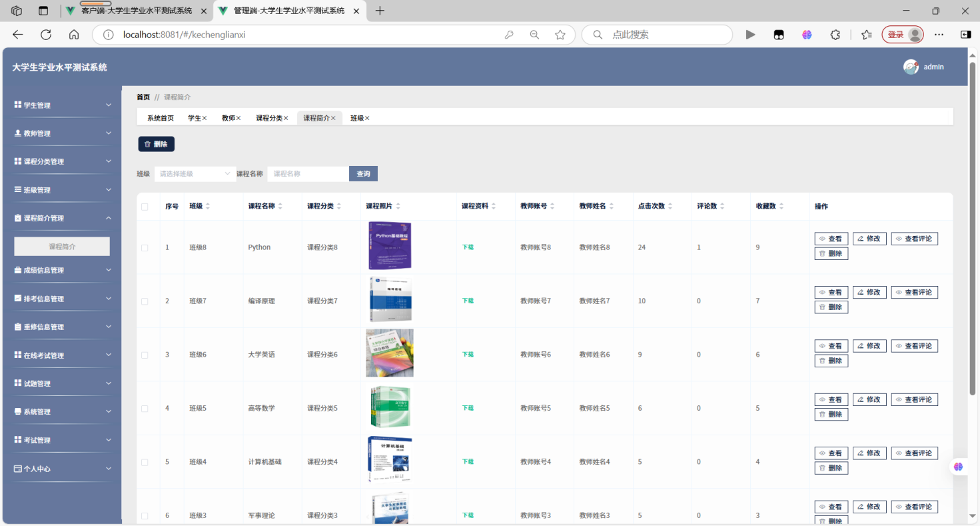Check the row for 高等数学
Screen dimensions: 980x526
[145, 408]
